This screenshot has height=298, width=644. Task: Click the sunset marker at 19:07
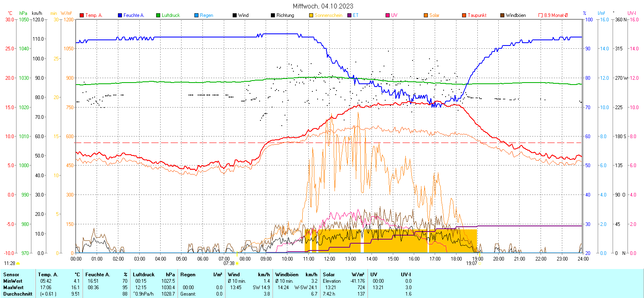(480, 263)
